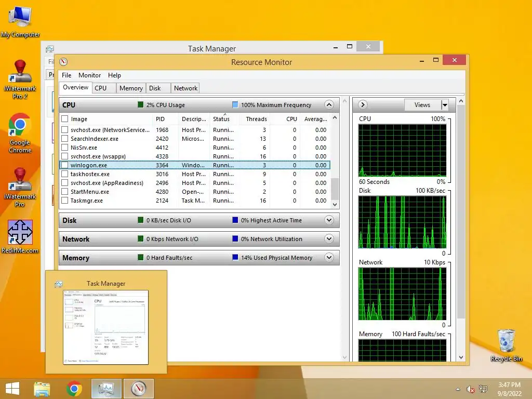This screenshot has height=399, width=532.
Task: Check the svchost.exe (NetworkService) process box
Action: pyautogui.click(x=64, y=129)
